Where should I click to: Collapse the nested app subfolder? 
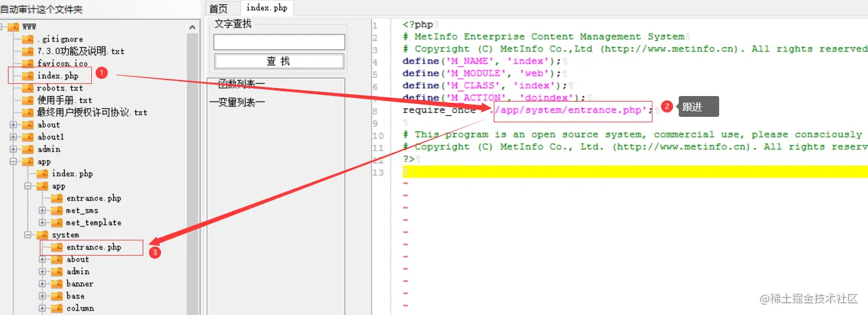click(x=28, y=186)
